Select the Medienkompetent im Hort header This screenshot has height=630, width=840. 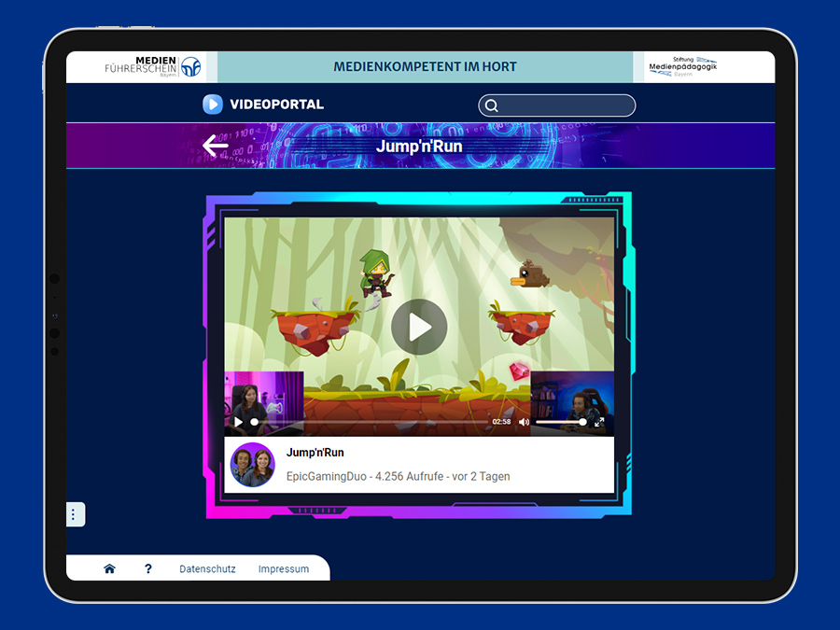click(426, 67)
